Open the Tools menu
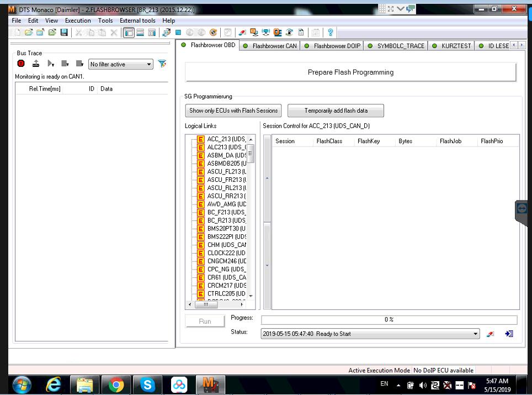Image resolution: width=532 pixels, height=395 pixels. (x=105, y=20)
